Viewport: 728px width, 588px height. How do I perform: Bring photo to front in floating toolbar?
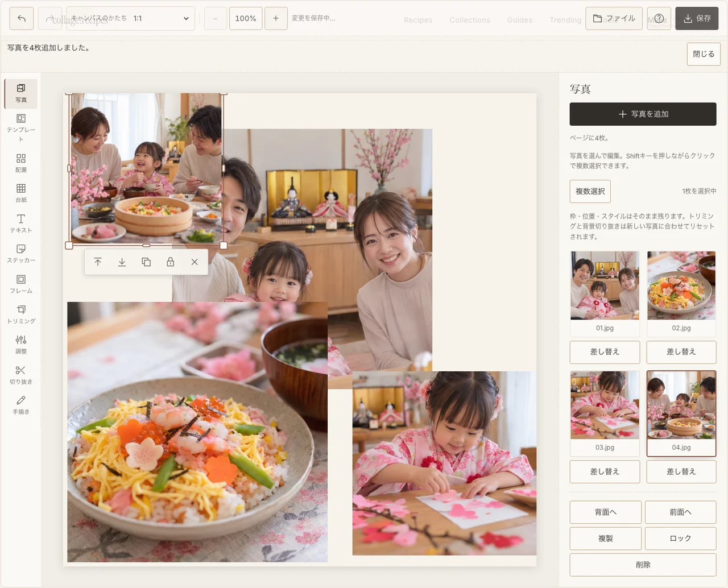coord(98,262)
